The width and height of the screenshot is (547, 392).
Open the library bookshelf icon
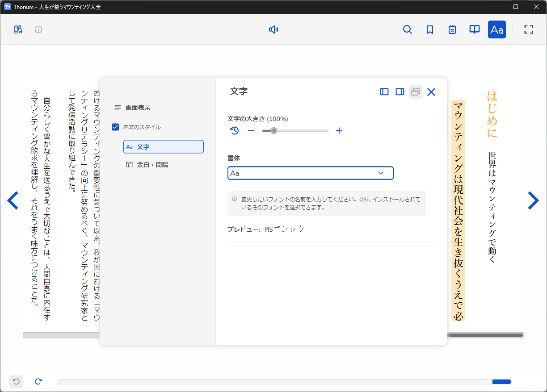(x=18, y=29)
